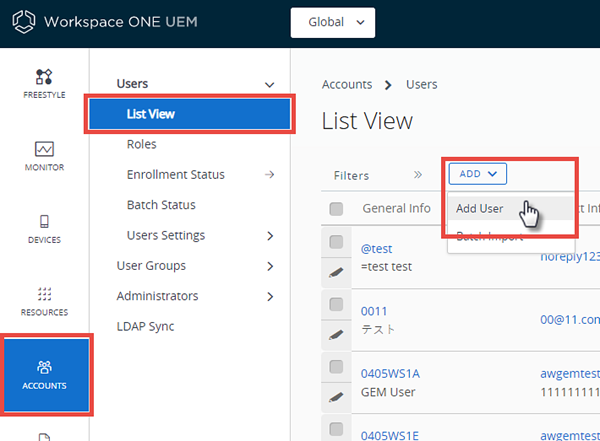600x441 pixels.
Task: Open the Global organization group dropdown
Action: tap(333, 22)
